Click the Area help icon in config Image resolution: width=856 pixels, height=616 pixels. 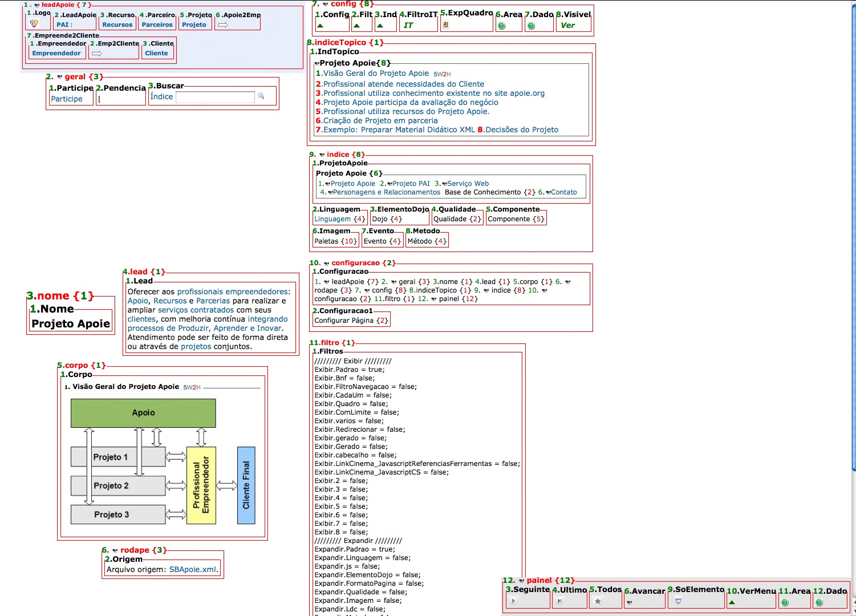501,26
